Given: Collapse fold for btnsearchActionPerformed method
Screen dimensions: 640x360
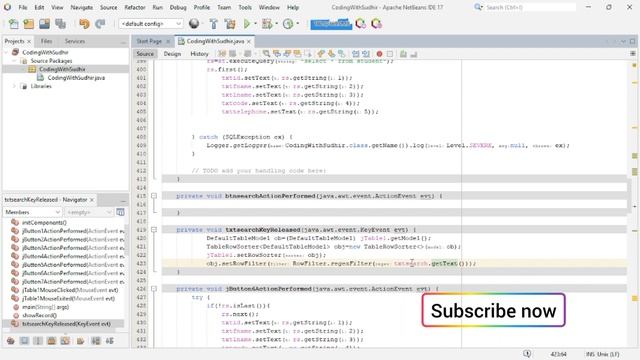Looking at the screenshot, I should tap(154, 196).
